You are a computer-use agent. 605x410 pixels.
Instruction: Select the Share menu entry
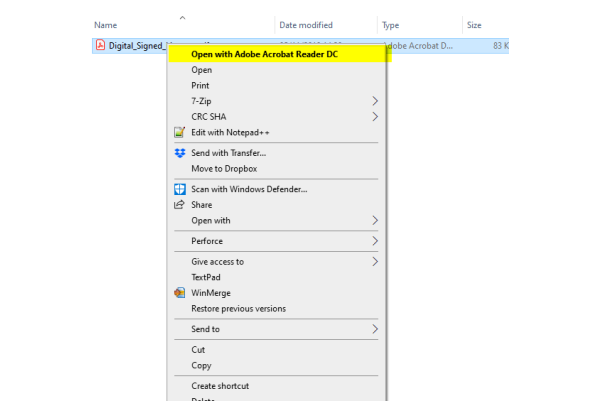click(277, 205)
